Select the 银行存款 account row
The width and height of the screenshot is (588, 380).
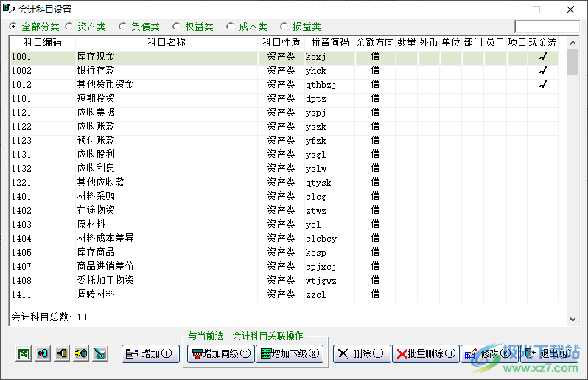[x=284, y=71]
